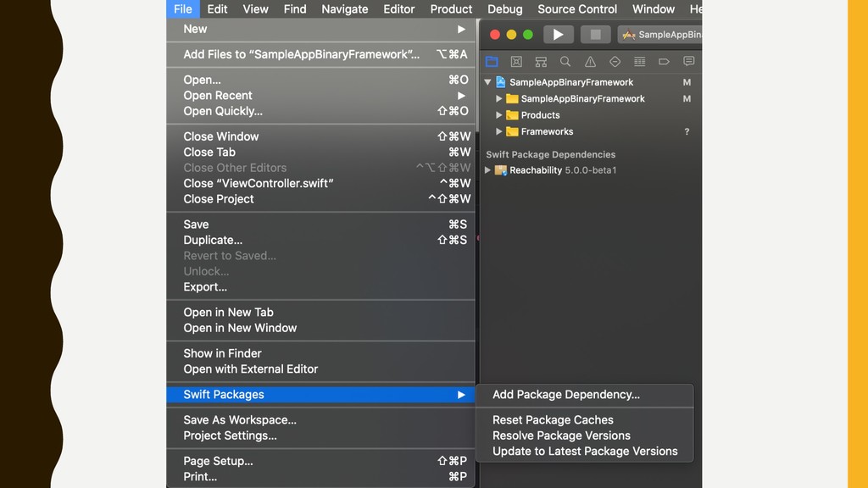Choose Show in Finder
This screenshot has width=868, height=488.
[321, 353]
